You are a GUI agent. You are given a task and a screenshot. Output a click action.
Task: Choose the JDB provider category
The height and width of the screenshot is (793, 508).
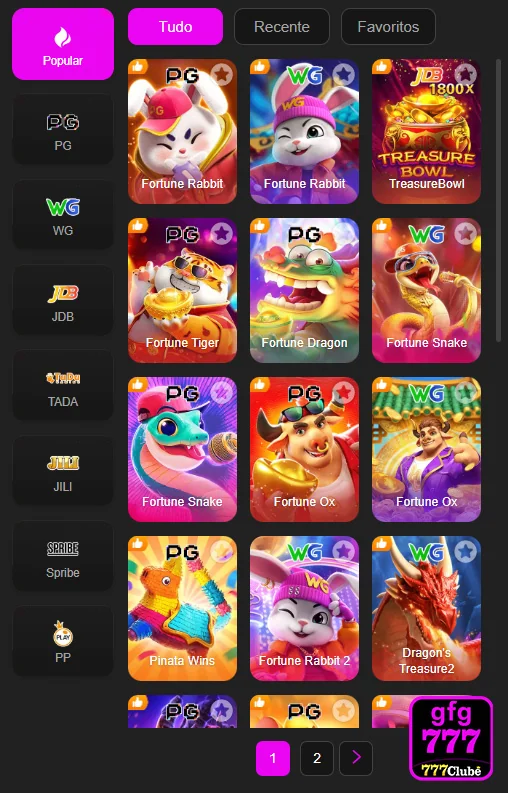coord(63,300)
